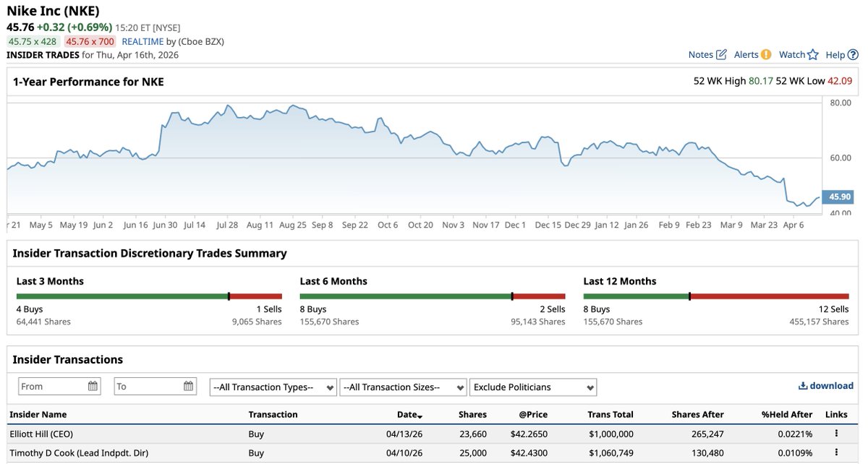
Task: Sort by Shares column header
Action: [472, 414]
